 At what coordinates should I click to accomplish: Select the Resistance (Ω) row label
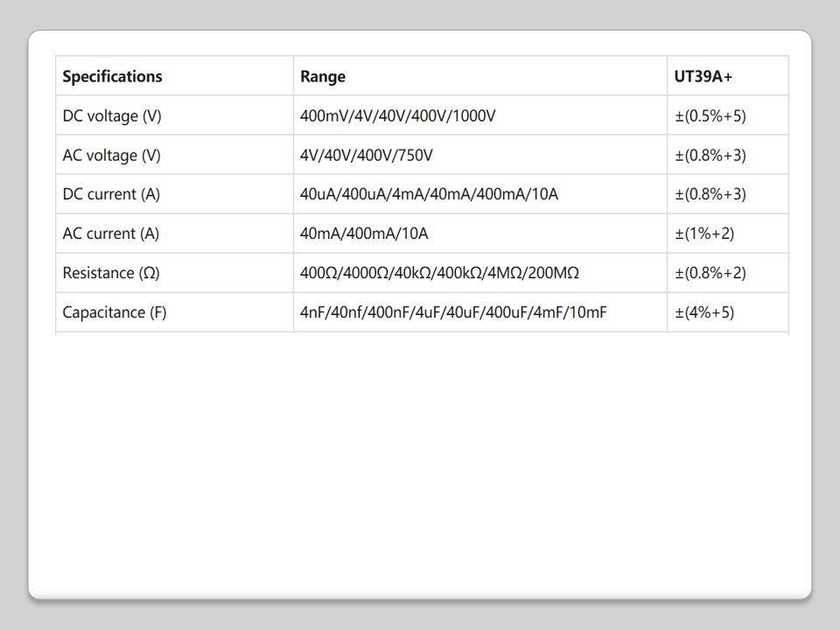pos(111,273)
